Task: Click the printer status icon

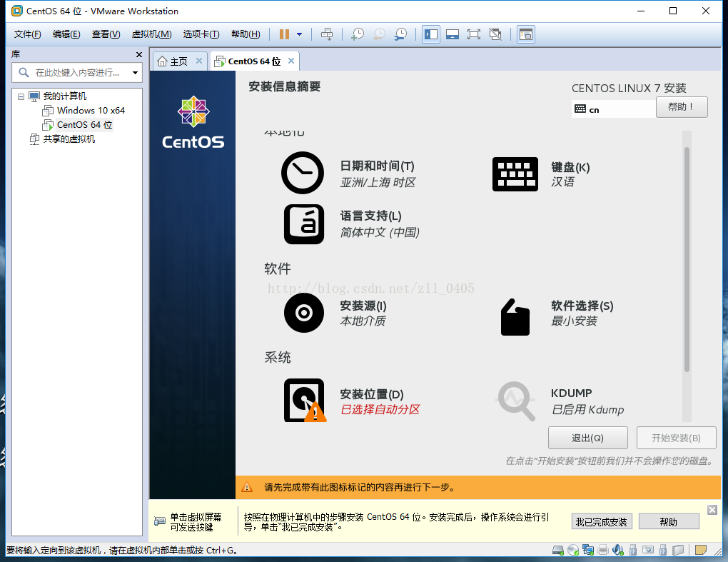Action: (x=603, y=551)
